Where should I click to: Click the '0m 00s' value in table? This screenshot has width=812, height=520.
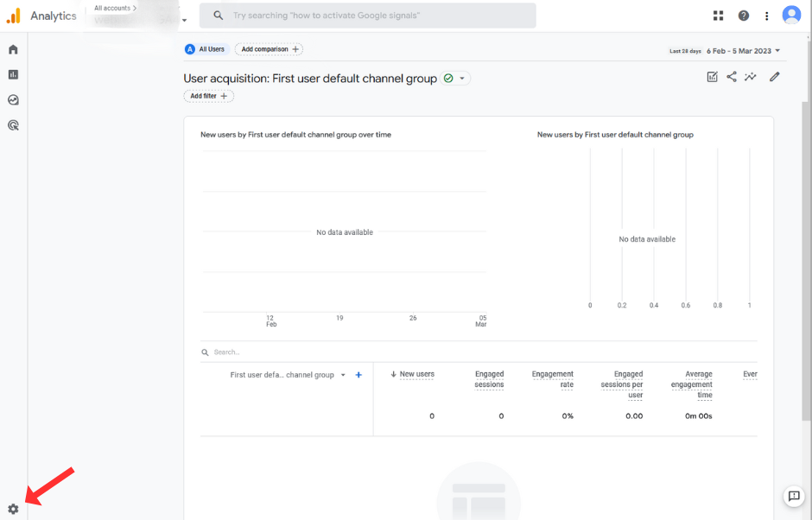(x=699, y=416)
